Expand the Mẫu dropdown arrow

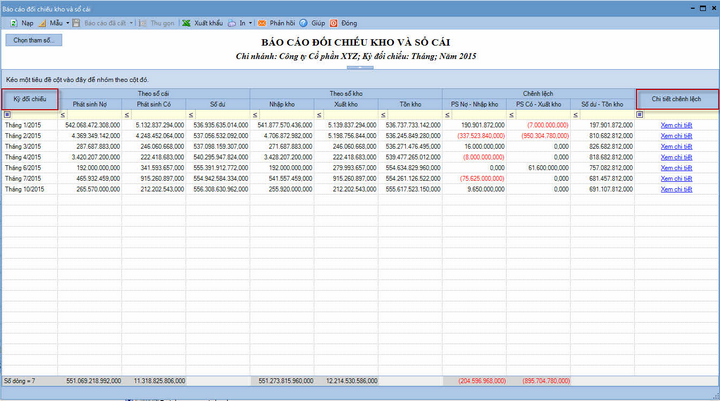68,23
